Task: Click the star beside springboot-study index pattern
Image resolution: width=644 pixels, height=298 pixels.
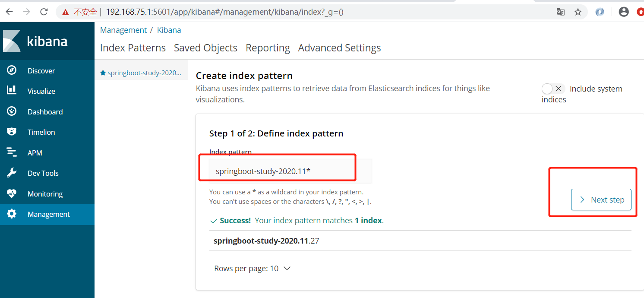Action: [x=103, y=73]
